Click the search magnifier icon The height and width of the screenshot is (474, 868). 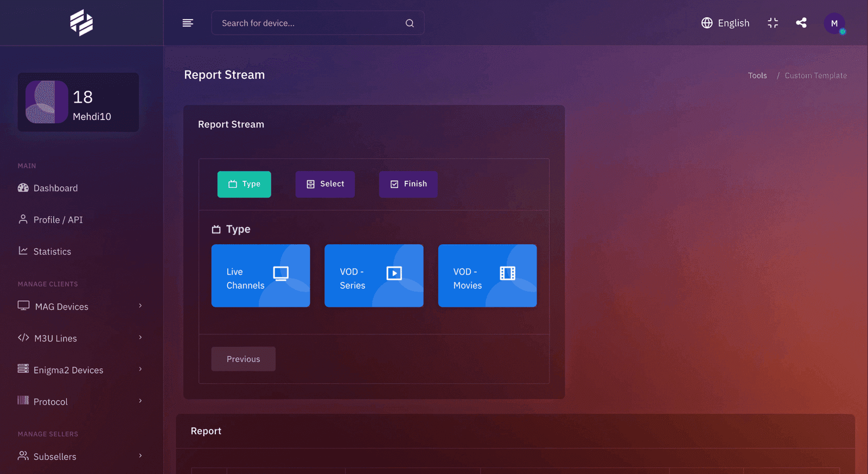(410, 23)
